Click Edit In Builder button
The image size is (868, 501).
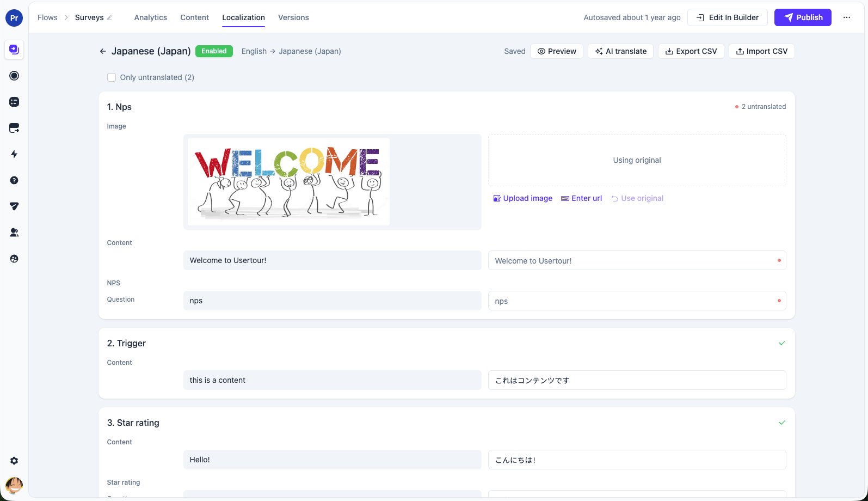pos(728,17)
